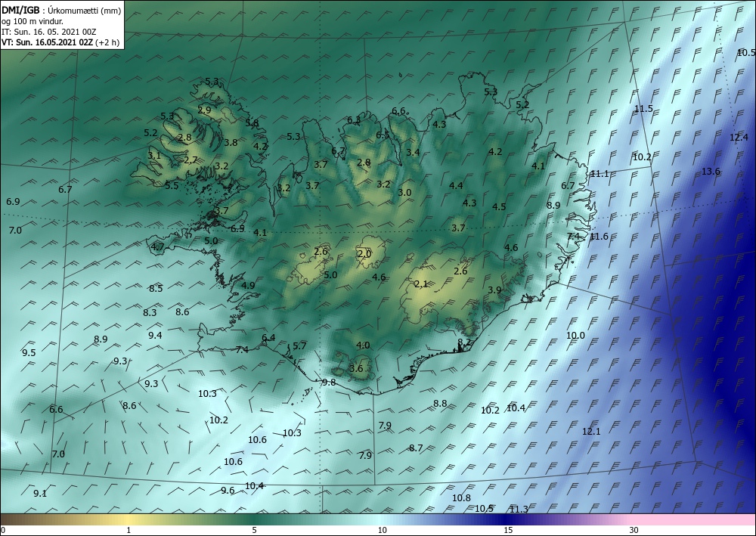Click the 'IT: Sun. 16. 05. 2021 00Z' line

click(49, 32)
